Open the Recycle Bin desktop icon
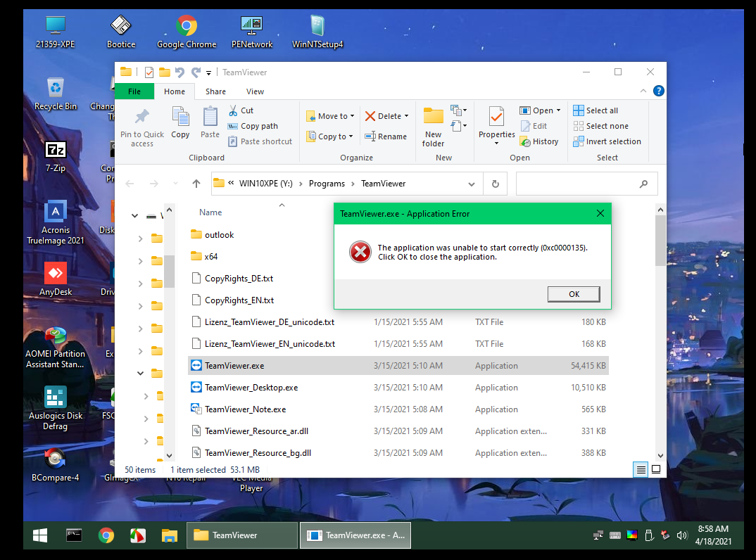 coord(56,94)
